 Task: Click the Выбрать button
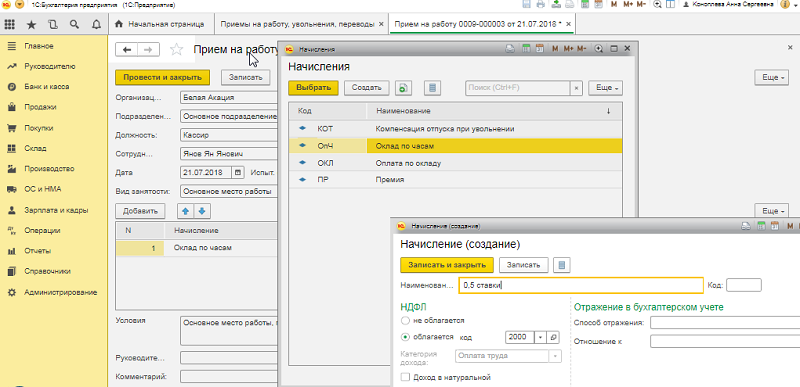click(313, 88)
